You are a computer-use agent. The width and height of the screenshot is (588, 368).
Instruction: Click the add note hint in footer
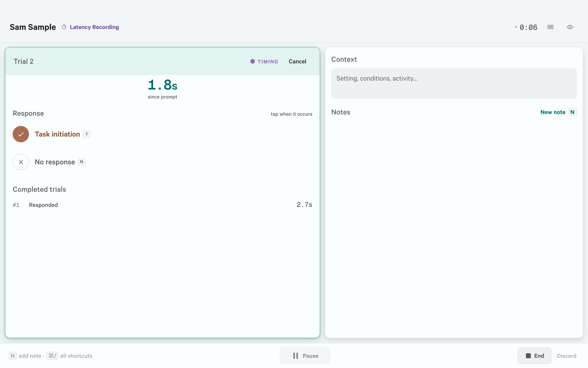tap(30, 356)
